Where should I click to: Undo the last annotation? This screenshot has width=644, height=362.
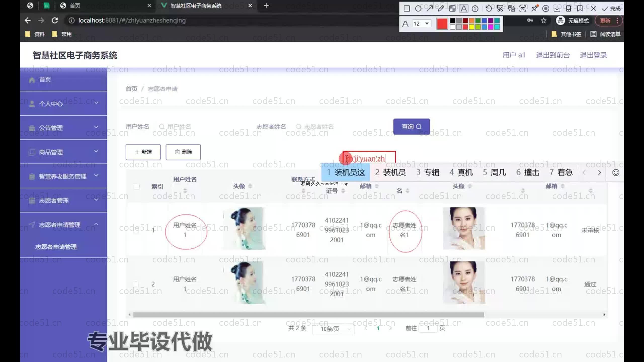pyautogui.click(x=489, y=9)
